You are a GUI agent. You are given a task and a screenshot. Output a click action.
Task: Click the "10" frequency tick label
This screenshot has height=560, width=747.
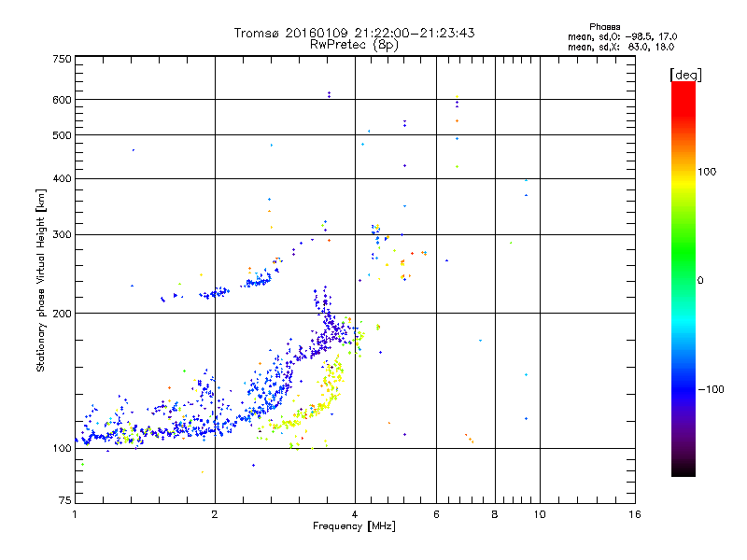(x=540, y=514)
